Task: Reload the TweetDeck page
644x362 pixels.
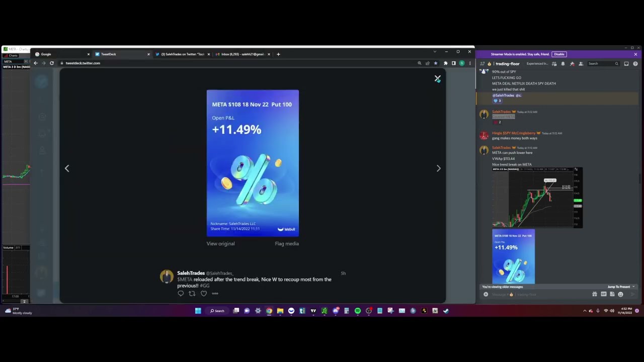Action: coord(51,63)
